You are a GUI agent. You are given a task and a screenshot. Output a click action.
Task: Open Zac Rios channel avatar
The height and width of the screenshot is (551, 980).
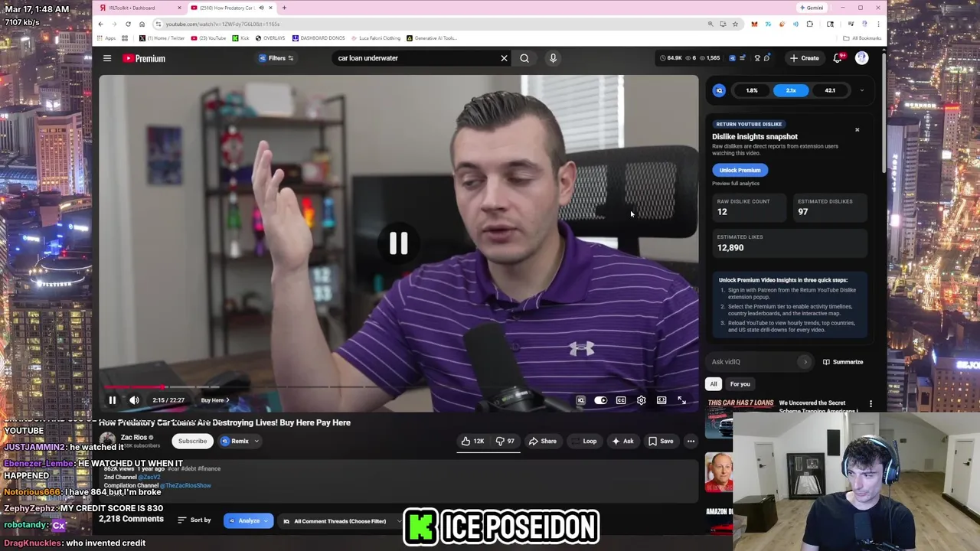(x=107, y=441)
